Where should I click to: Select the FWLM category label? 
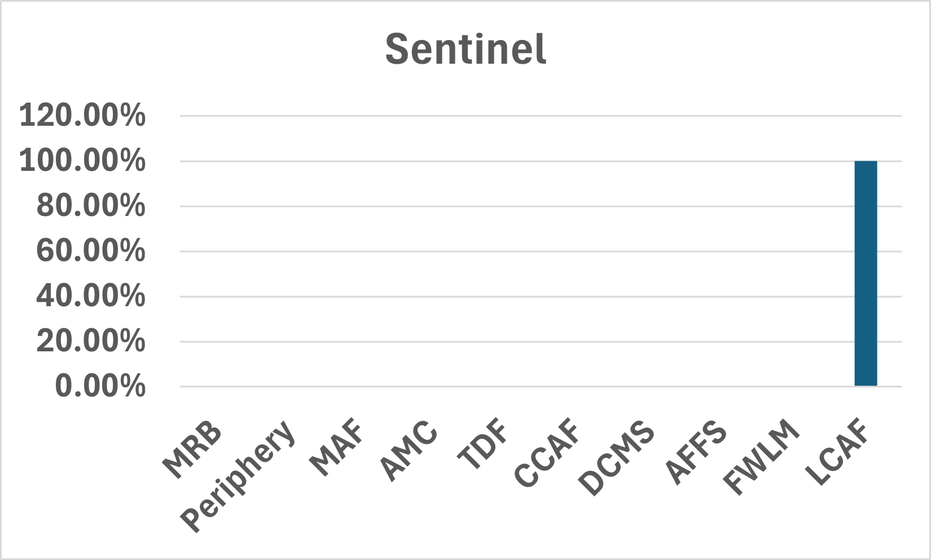pos(762,458)
